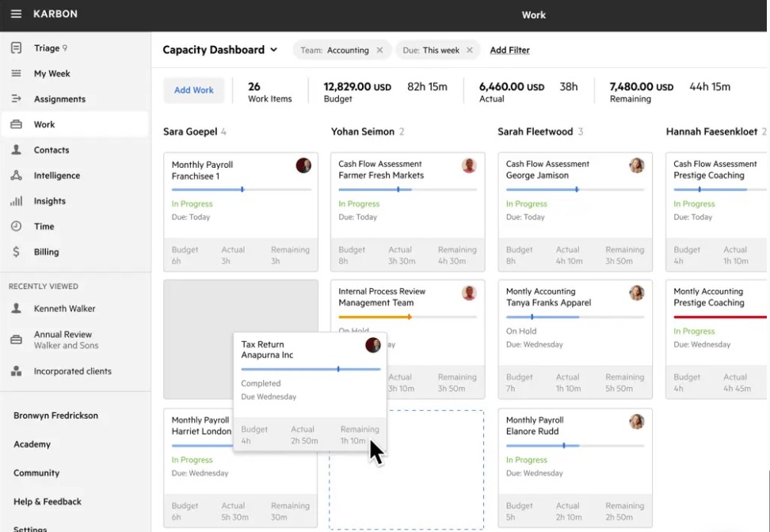
Task: Click the Contacts person icon
Action: point(16,150)
